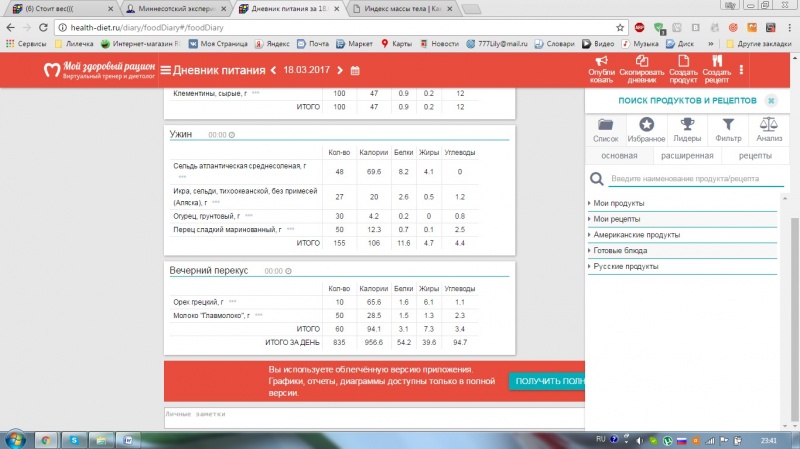This screenshot has height=449, width=800.
Task: Go to previous day arrow
Action: 274,70
